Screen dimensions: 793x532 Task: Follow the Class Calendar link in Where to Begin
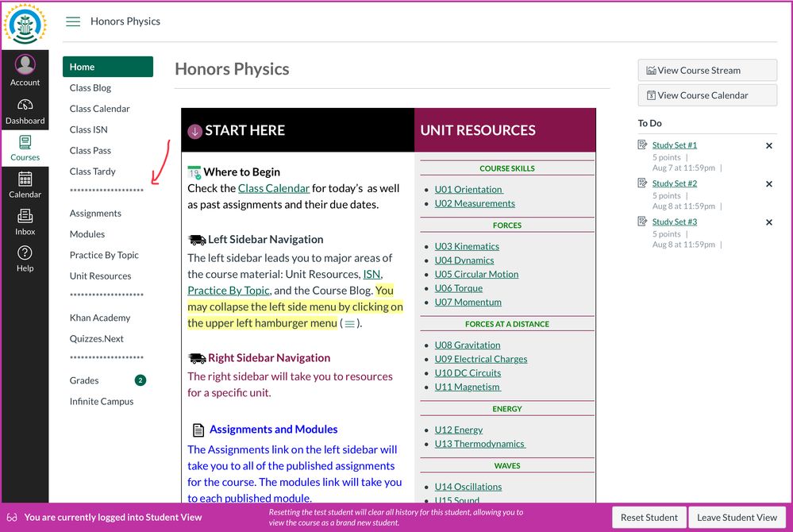[x=274, y=188]
